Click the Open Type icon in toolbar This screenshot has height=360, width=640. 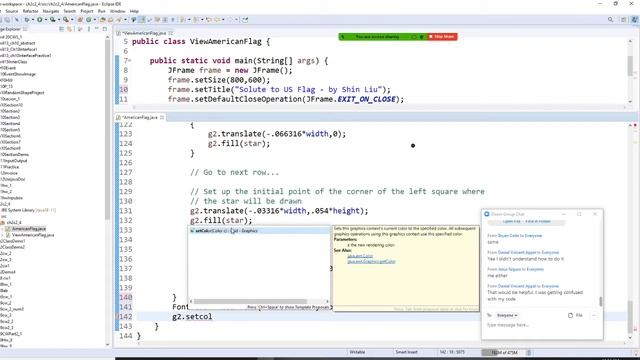pyautogui.click(x=102, y=20)
